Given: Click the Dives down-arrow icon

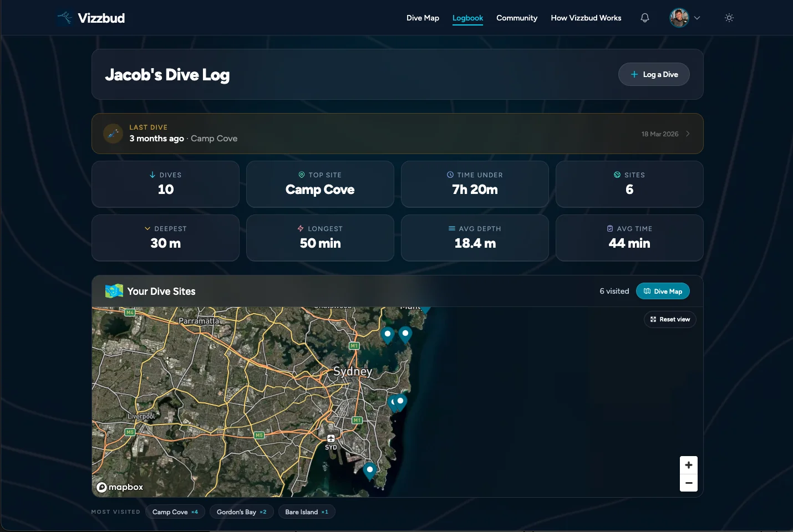Looking at the screenshot, I should [152, 175].
